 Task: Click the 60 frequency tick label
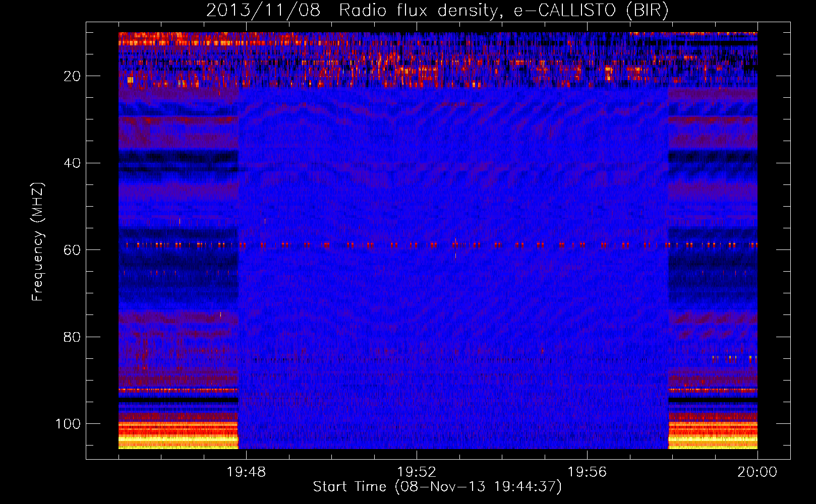click(x=72, y=250)
